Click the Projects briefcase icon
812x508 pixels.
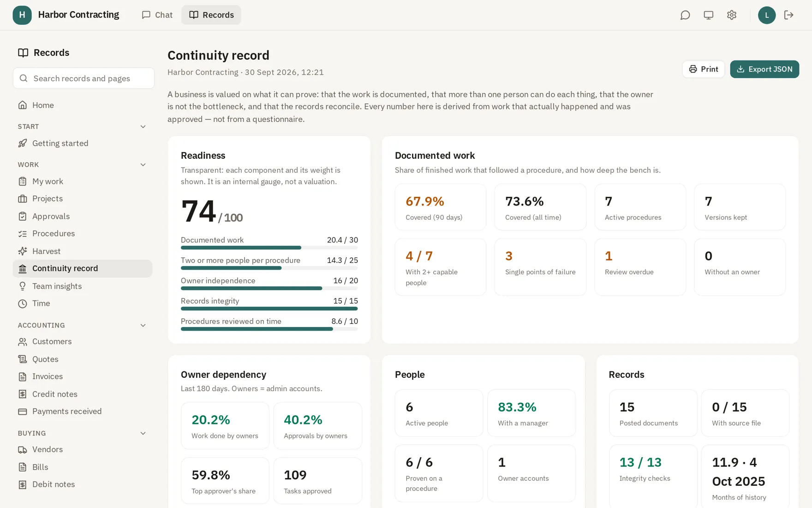point(23,199)
